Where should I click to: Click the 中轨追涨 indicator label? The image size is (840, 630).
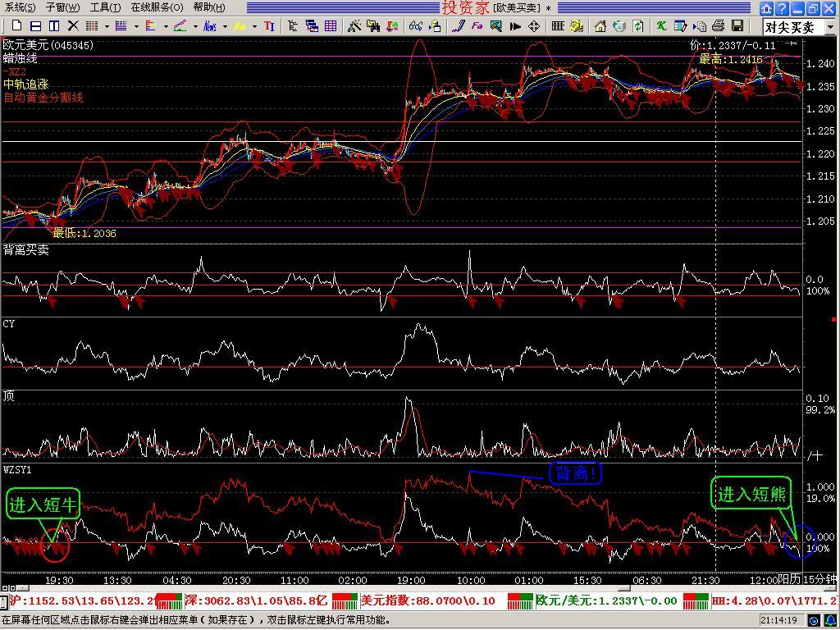(x=25, y=84)
